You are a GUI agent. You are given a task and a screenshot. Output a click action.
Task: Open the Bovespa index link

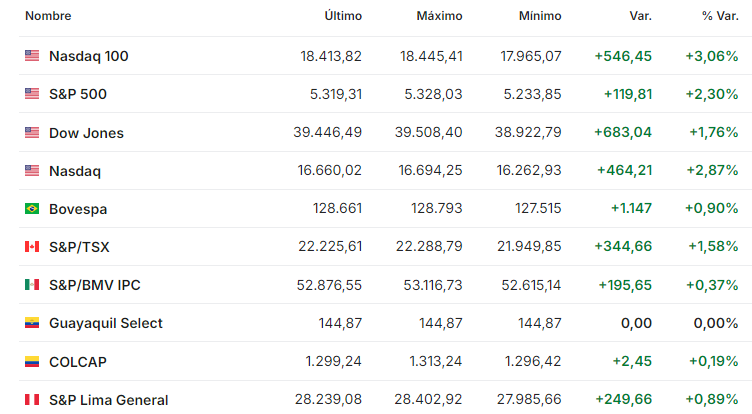pyautogui.click(x=78, y=209)
